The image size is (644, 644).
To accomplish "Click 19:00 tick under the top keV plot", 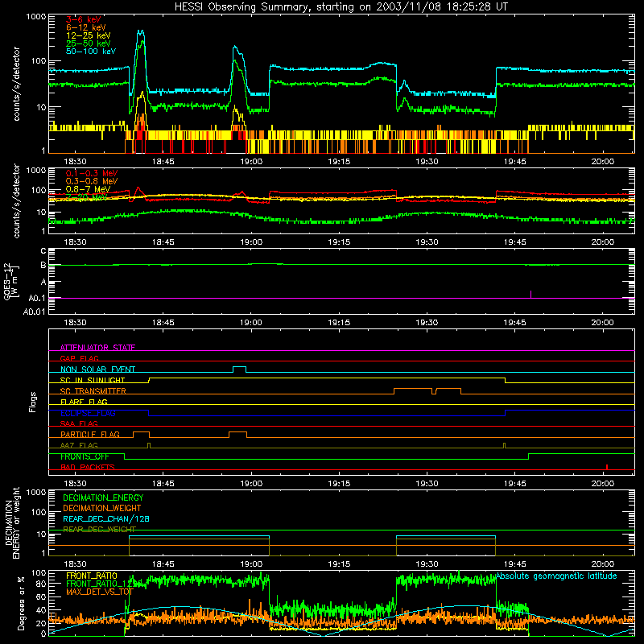I will (x=251, y=162).
